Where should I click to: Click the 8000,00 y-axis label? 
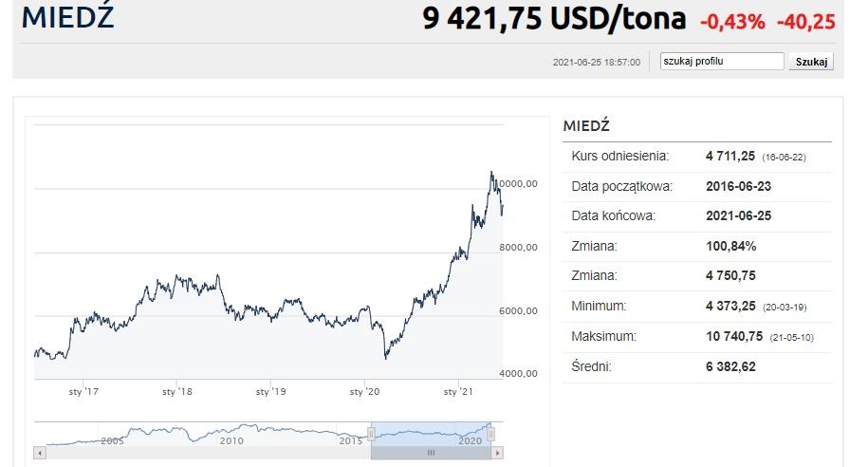point(518,247)
